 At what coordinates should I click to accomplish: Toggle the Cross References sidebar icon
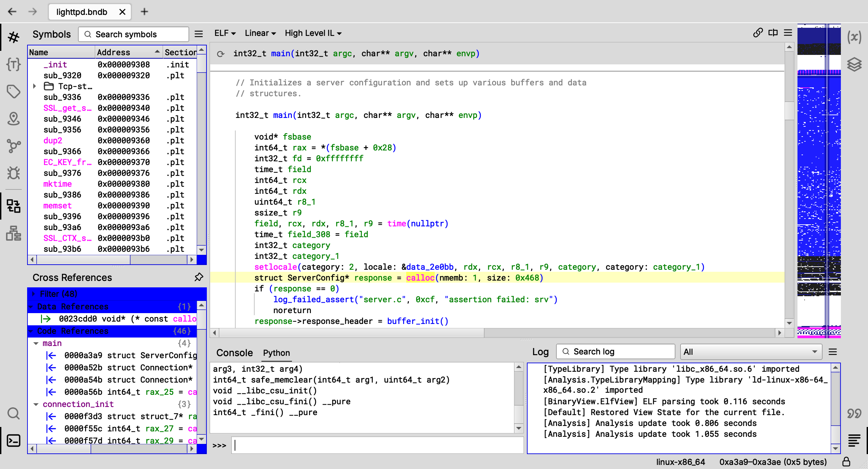tap(14, 206)
